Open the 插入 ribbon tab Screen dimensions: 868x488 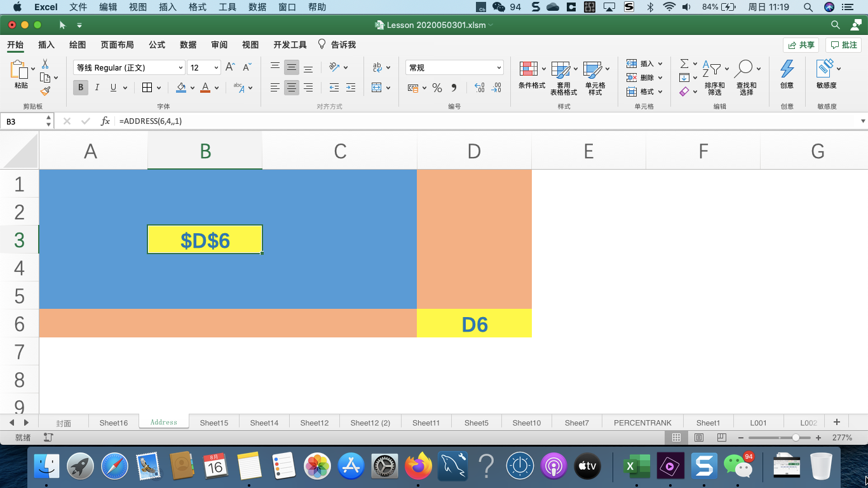tap(46, 44)
